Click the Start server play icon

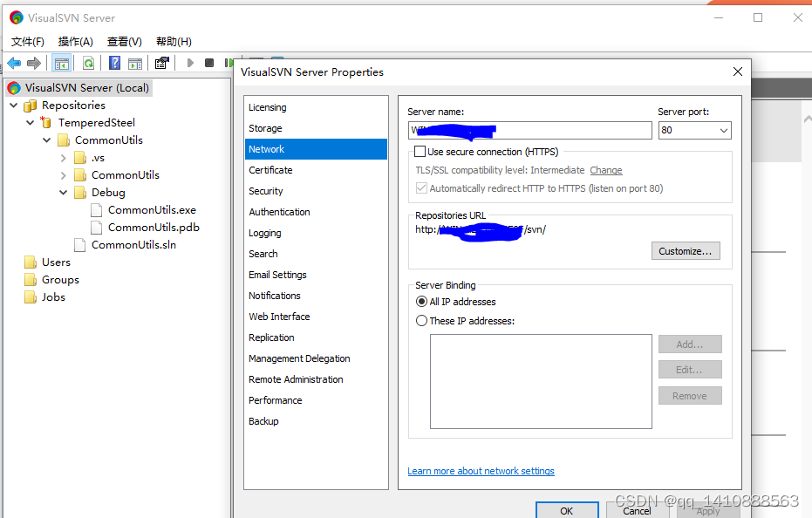[190, 63]
